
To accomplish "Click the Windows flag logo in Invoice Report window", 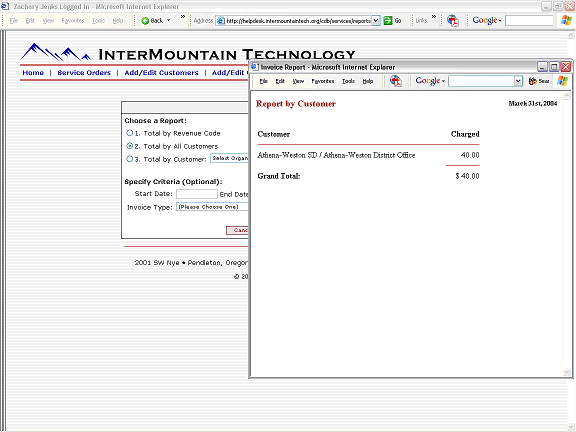I will (x=562, y=80).
